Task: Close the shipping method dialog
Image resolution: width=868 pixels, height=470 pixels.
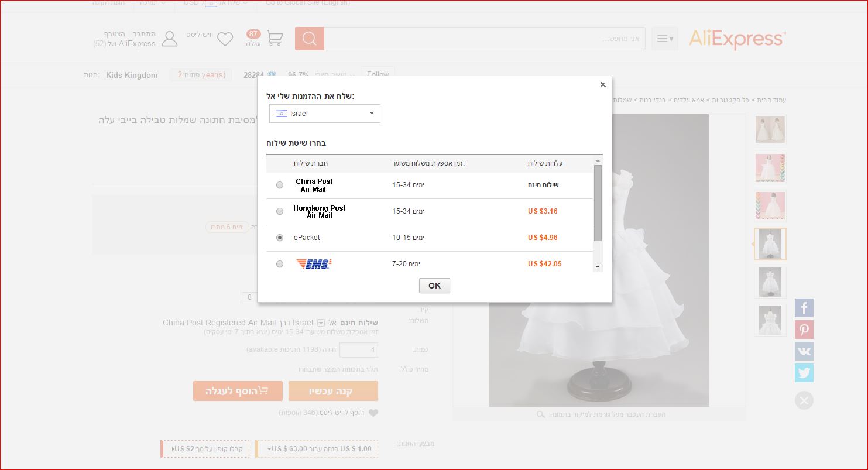Action: (603, 85)
